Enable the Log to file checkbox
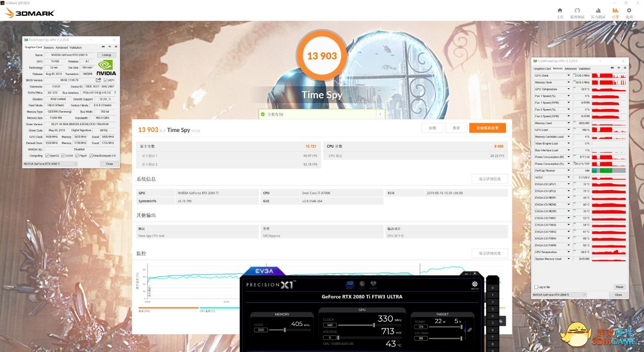This screenshot has height=352, width=644. coord(536,287)
